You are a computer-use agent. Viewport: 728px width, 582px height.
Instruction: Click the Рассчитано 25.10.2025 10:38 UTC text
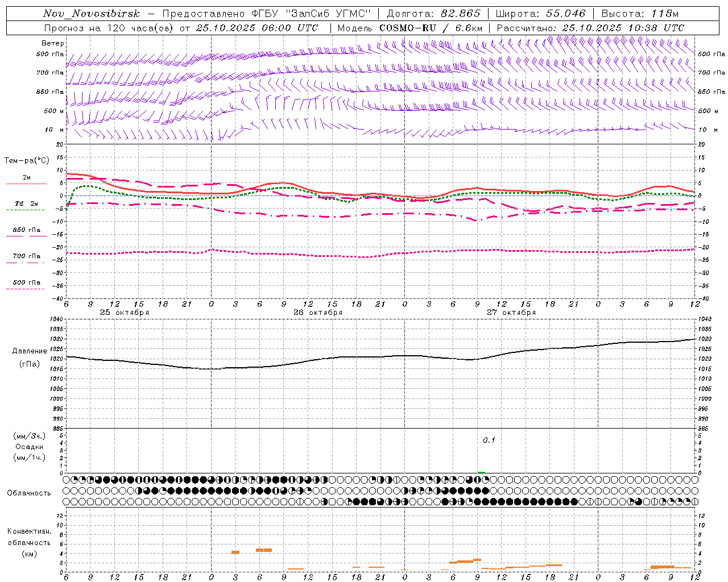(x=590, y=28)
